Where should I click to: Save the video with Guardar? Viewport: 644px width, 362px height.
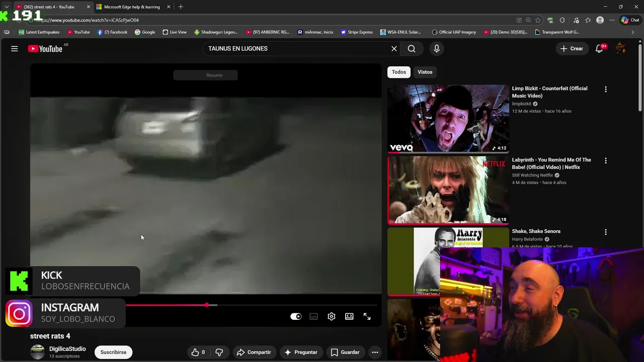coord(345,352)
